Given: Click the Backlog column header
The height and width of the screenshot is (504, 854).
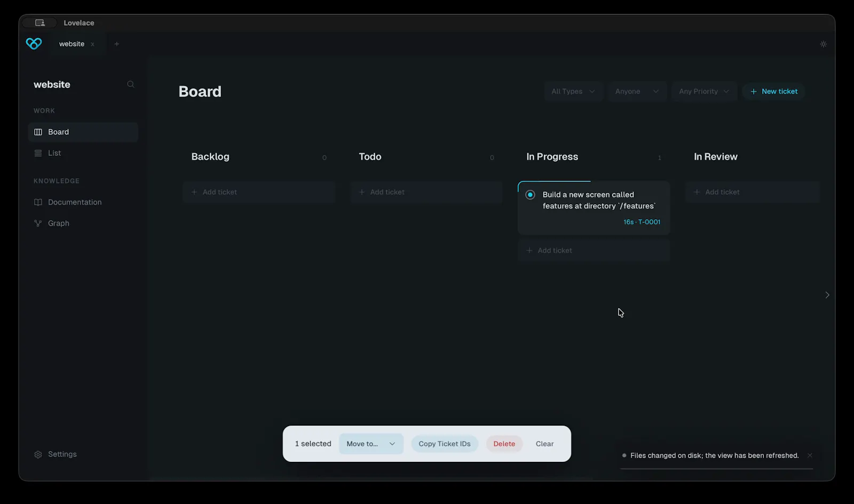Looking at the screenshot, I should point(210,157).
